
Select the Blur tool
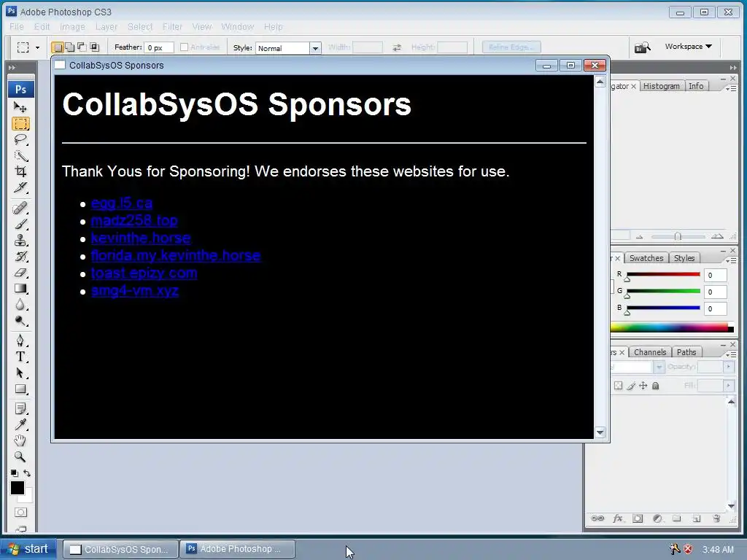[x=20, y=304]
